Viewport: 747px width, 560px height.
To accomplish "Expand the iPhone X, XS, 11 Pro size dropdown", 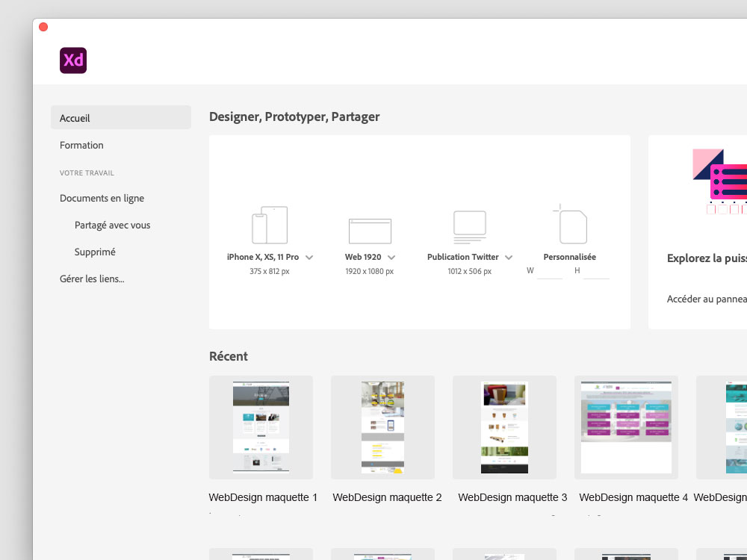I will tap(309, 258).
